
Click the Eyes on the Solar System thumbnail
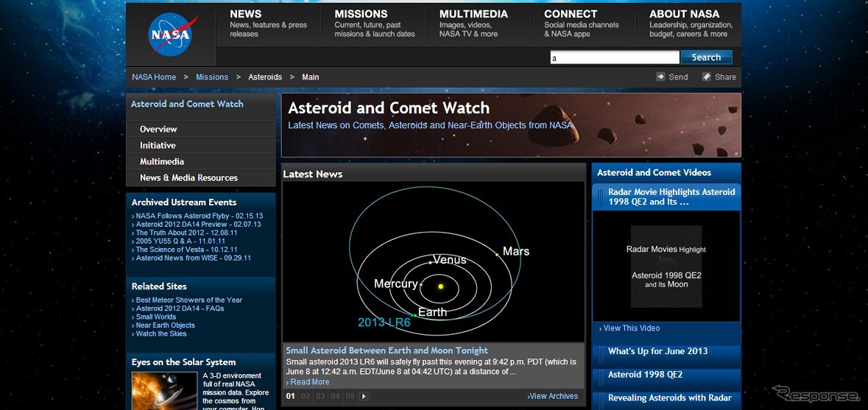point(164,391)
